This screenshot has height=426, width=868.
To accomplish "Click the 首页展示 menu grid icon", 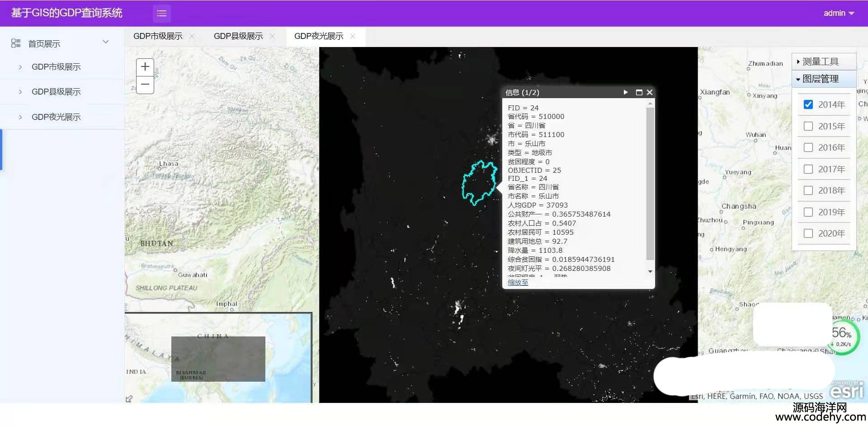I will coord(16,43).
